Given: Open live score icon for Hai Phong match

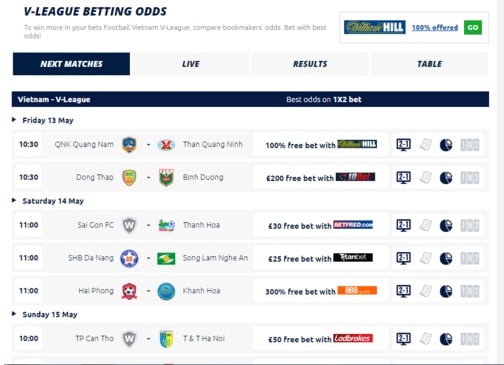Looking at the screenshot, I should (403, 291).
